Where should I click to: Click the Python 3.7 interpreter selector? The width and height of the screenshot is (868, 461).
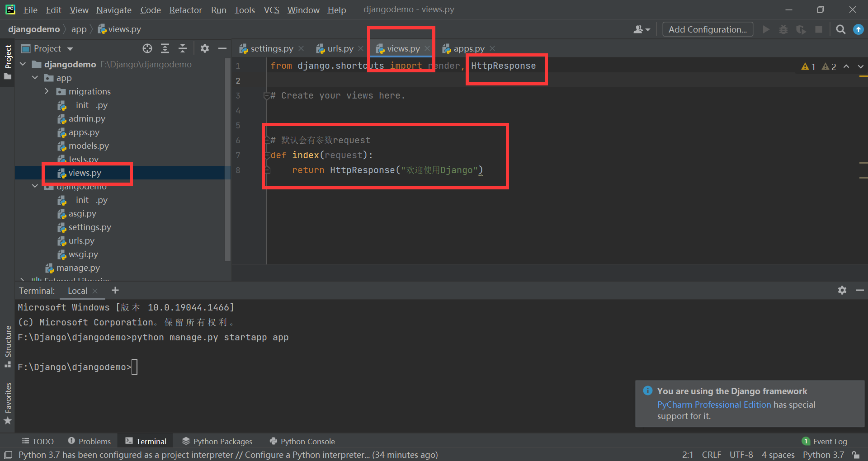click(x=823, y=455)
